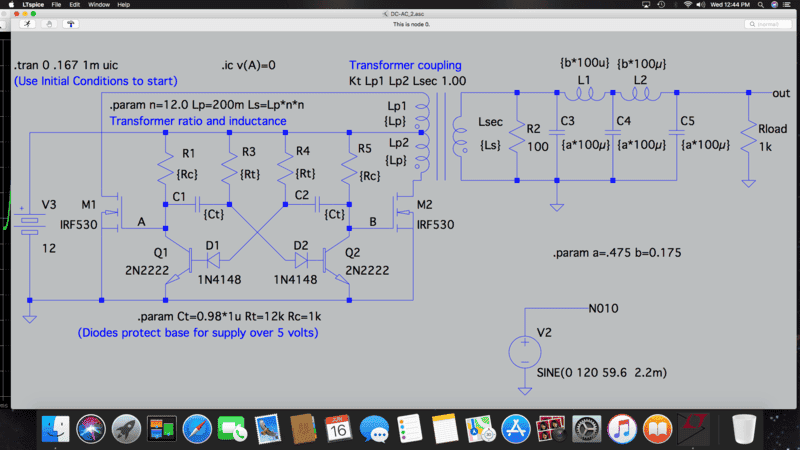The image size is (800, 450).
Task: Open System Preferences from the dock
Action: click(x=586, y=430)
